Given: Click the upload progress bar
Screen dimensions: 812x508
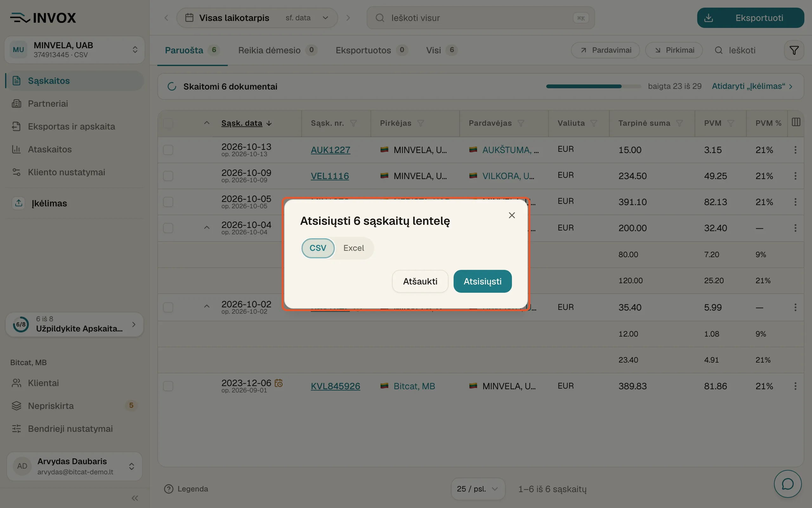Looking at the screenshot, I should click(x=593, y=86).
